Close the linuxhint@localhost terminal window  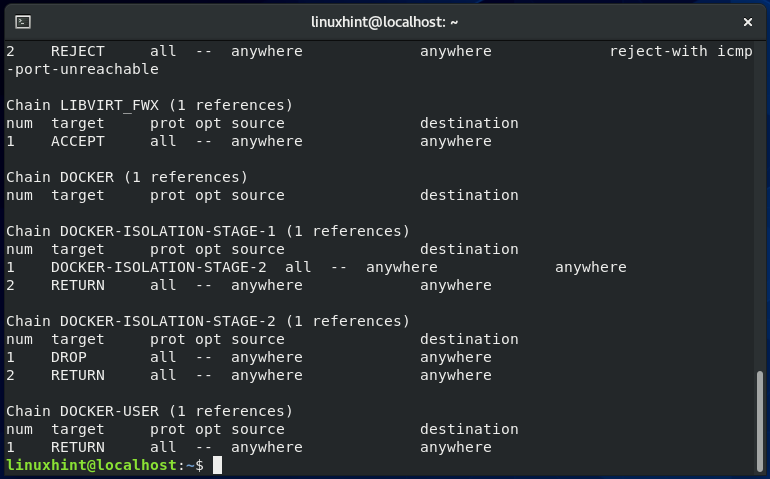pyautogui.click(x=747, y=22)
